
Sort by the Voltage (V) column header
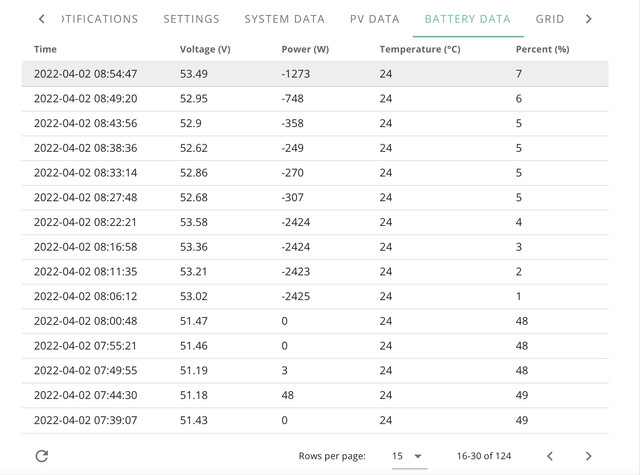[205, 49]
